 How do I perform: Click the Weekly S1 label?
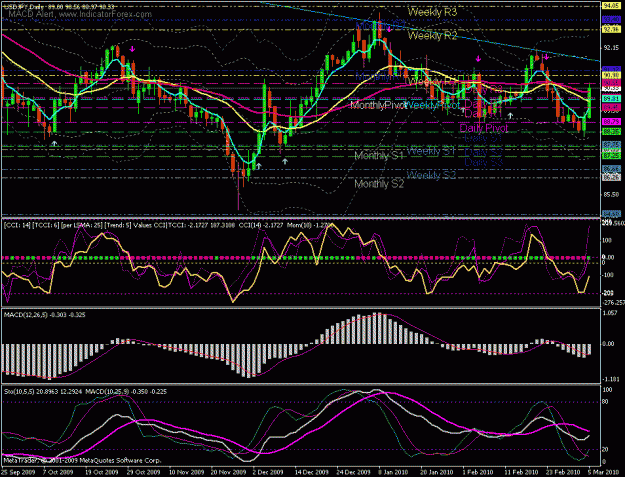click(431, 151)
